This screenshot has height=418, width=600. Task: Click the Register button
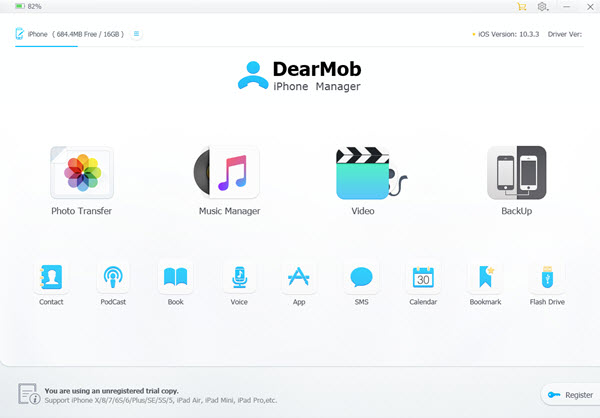tap(570, 395)
